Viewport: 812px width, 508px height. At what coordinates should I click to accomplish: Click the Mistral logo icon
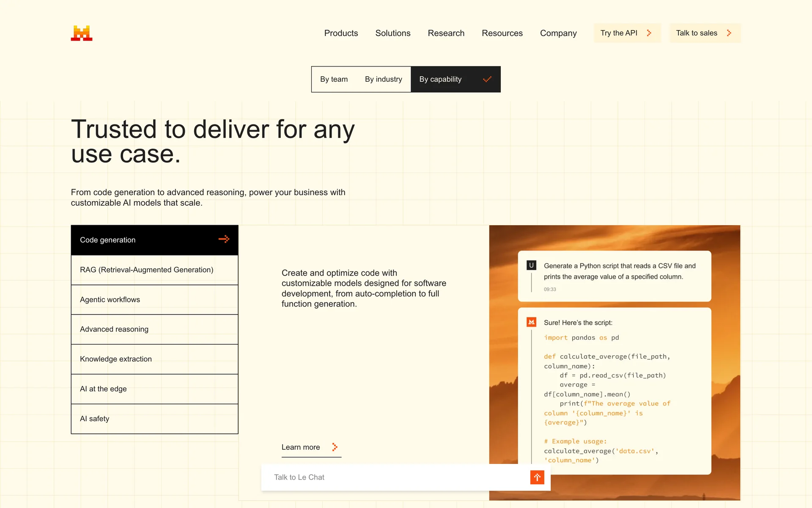point(82,33)
